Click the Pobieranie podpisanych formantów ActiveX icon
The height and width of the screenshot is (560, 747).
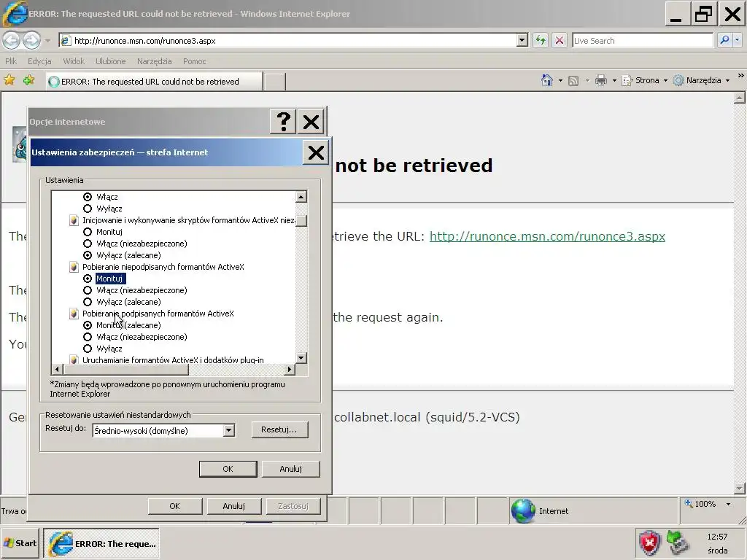point(74,314)
